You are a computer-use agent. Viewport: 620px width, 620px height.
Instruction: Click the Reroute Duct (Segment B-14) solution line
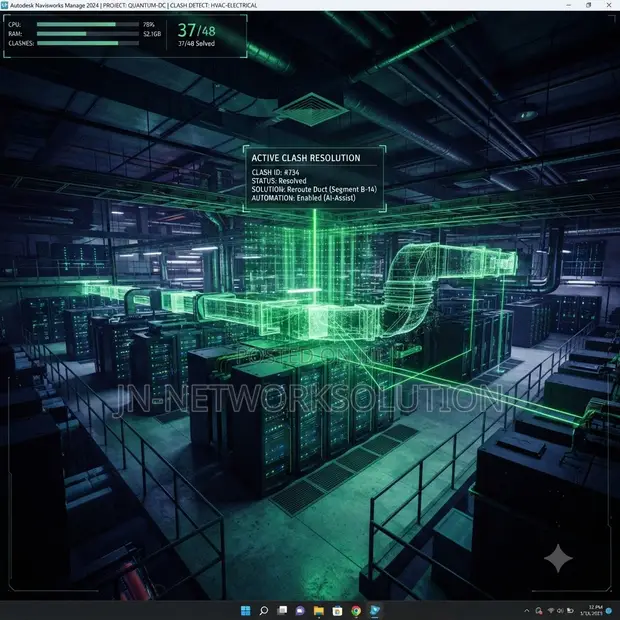(314, 189)
